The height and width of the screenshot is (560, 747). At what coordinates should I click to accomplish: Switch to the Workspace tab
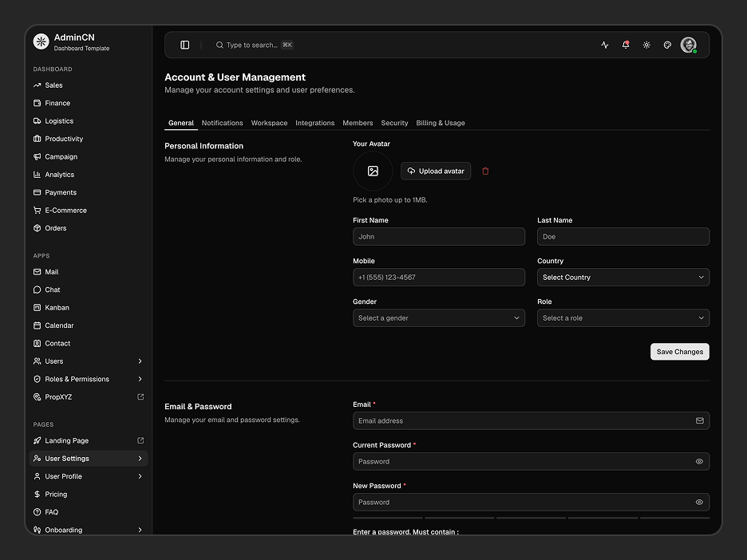click(x=269, y=123)
